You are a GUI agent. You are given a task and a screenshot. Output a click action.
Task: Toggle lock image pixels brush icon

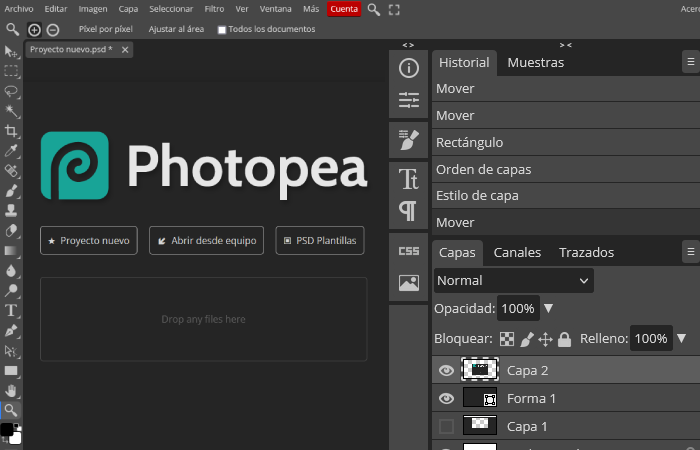point(527,339)
